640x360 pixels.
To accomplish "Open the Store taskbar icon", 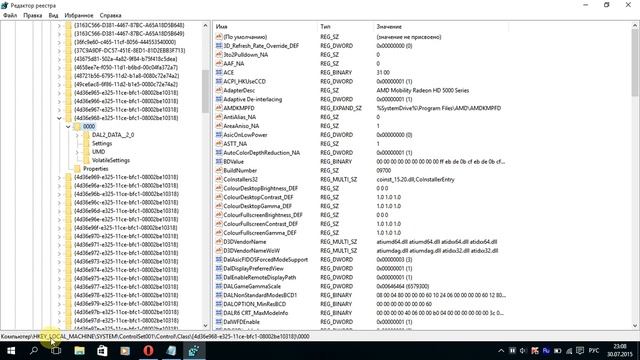I will pos(102,351).
